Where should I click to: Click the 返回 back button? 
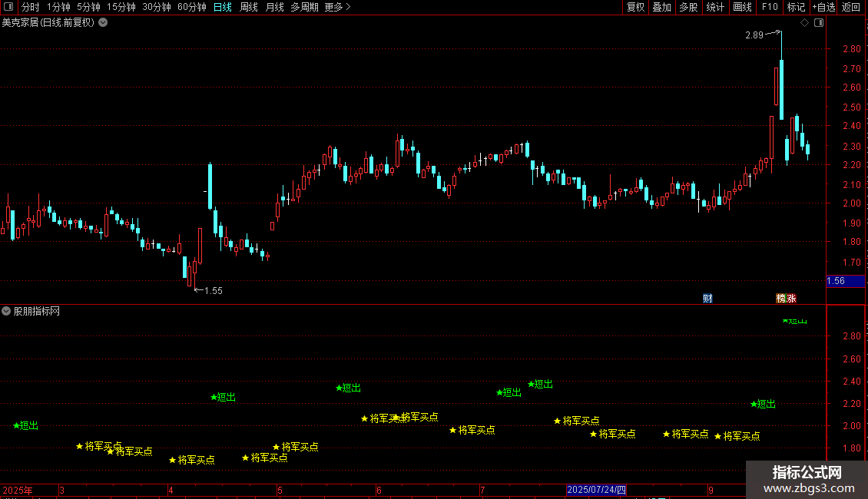851,7
